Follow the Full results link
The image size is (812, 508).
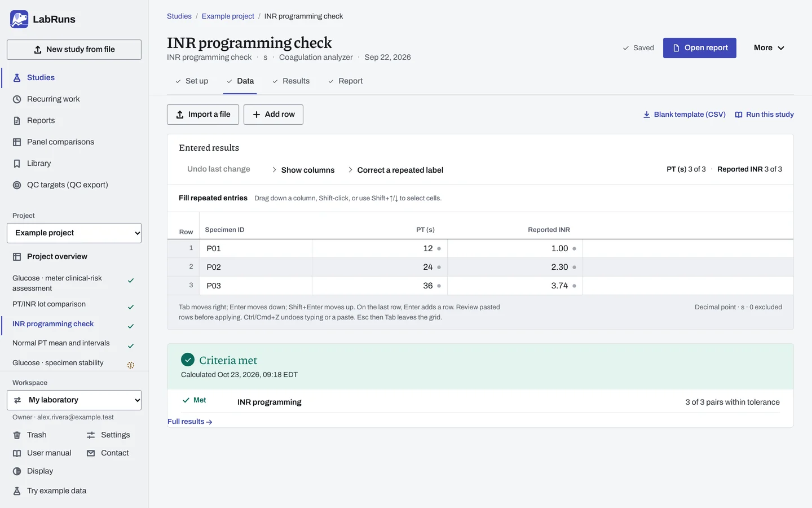[190, 422]
